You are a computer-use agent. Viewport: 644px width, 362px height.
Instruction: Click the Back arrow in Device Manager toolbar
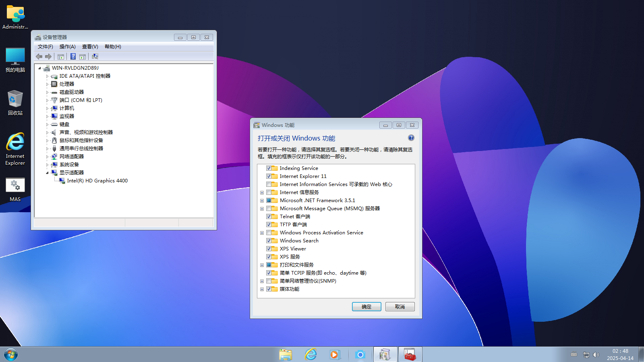[x=39, y=57]
